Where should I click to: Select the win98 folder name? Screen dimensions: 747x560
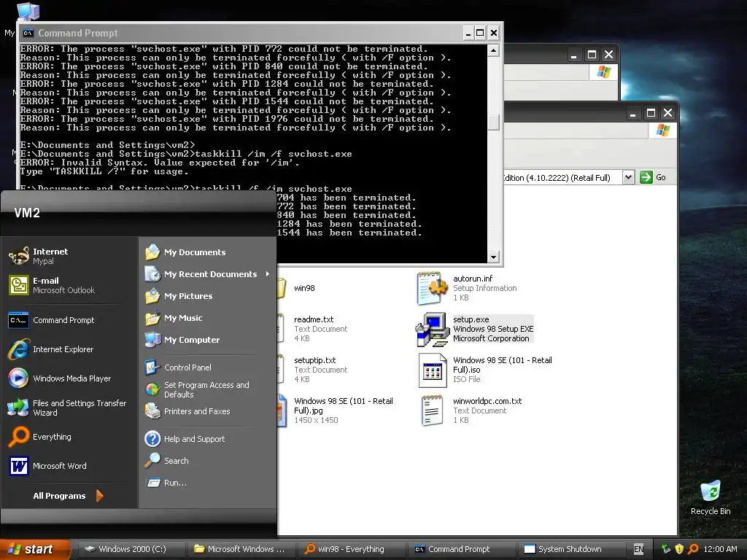click(304, 288)
